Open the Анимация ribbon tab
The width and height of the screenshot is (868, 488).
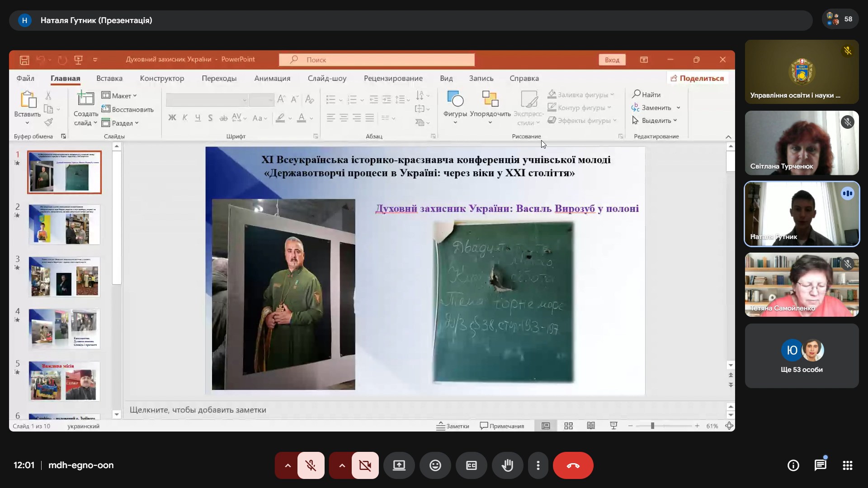tap(272, 78)
